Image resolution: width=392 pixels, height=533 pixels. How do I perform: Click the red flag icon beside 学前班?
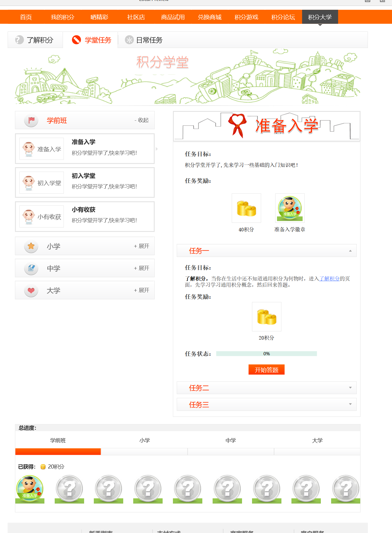[x=31, y=120]
